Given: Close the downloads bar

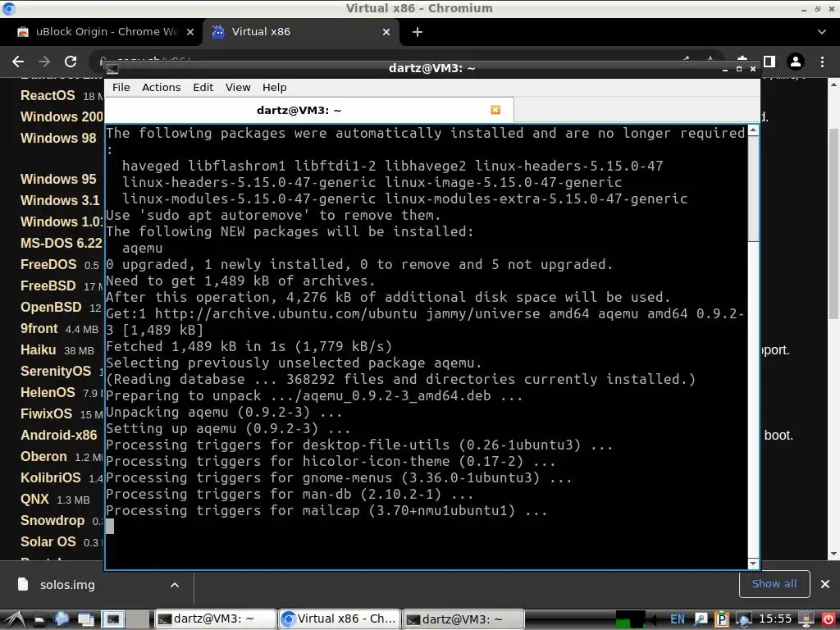Looking at the screenshot, I should (x=825, y=584).
